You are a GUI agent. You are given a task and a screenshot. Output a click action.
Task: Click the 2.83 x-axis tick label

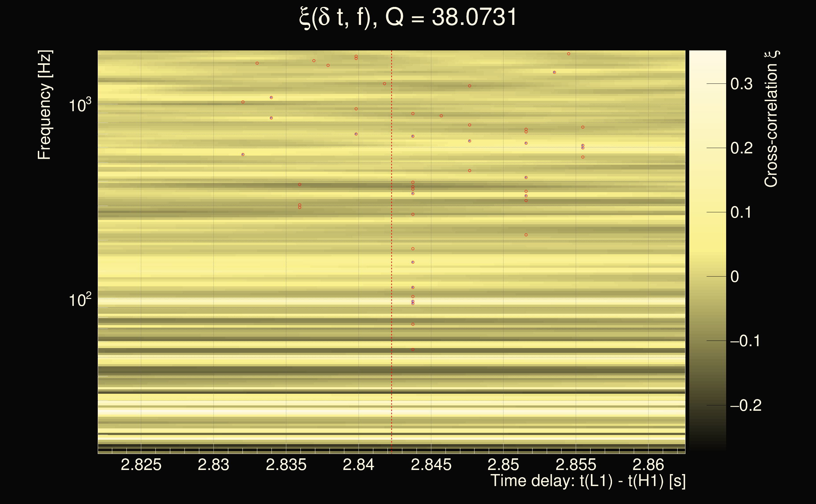tap(213, 465)
